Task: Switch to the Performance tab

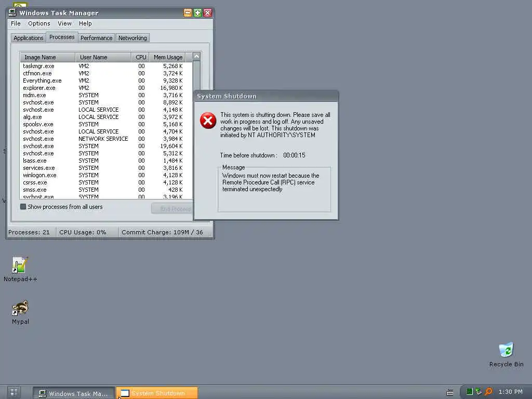Action: pyautogui.click(x=96, y=37)
